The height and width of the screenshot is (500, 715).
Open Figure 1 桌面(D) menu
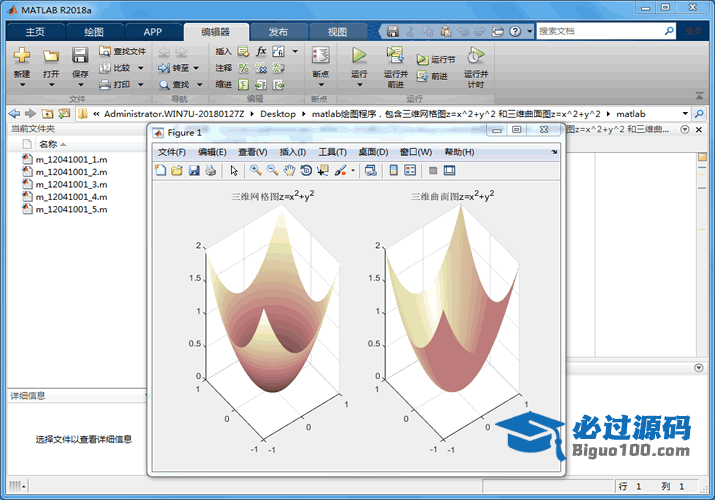(373, 152)
